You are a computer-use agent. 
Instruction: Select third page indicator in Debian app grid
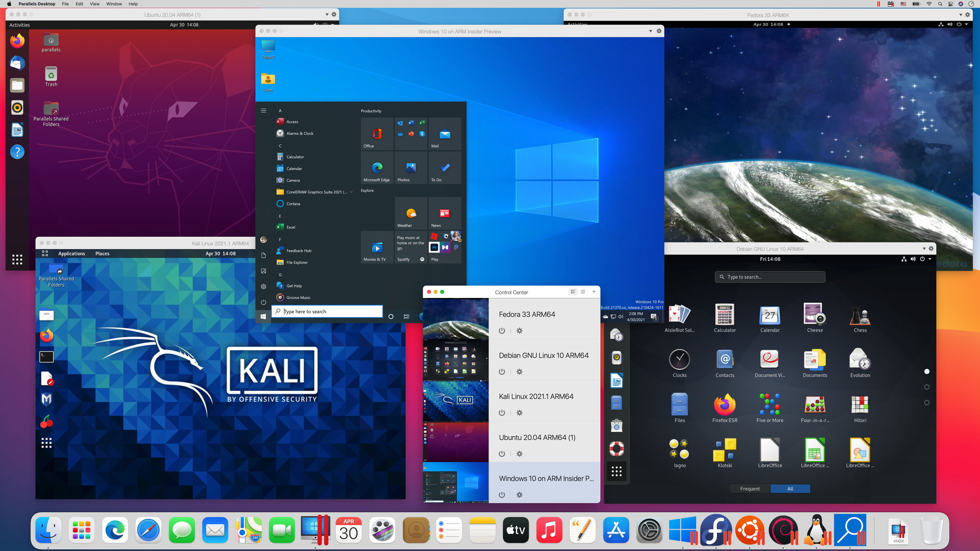927,403
